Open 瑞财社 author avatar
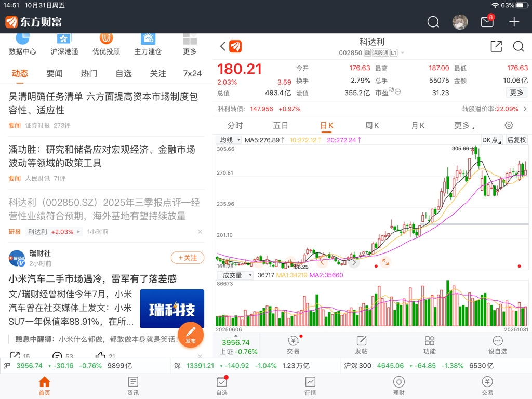This screenshot has width=532, height=399. click(x=17, y=258)
